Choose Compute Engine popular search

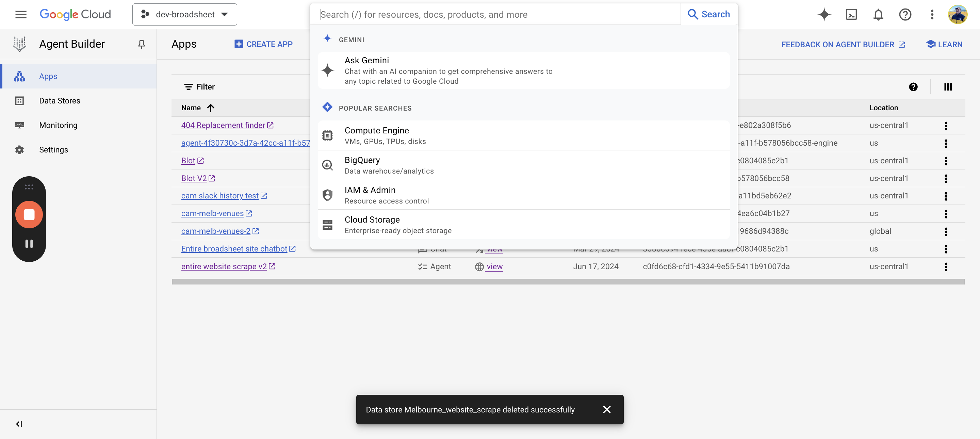point(523,135)
